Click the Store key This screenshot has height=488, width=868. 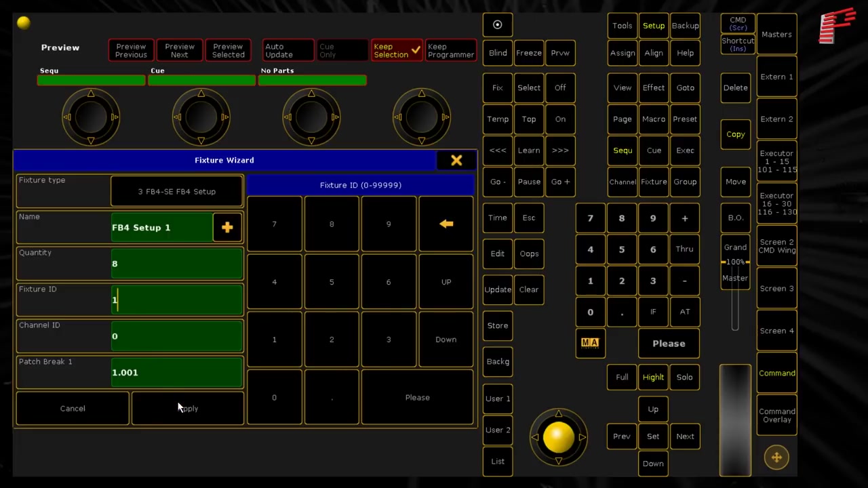(x=497, y=325)
